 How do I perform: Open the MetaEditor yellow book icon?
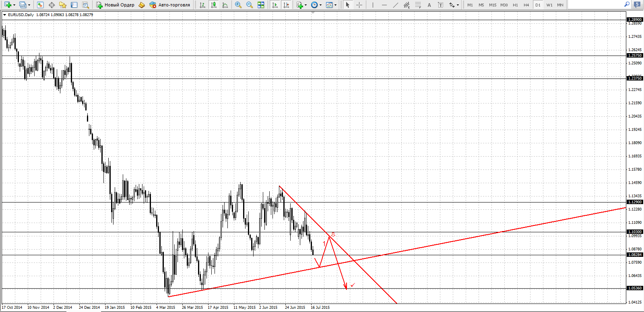coord(142,5)
